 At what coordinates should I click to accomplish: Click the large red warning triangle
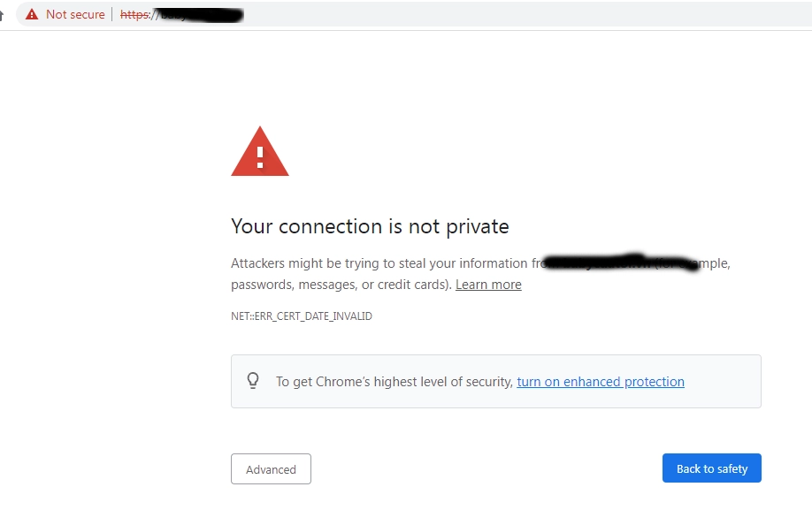(259, 152)
